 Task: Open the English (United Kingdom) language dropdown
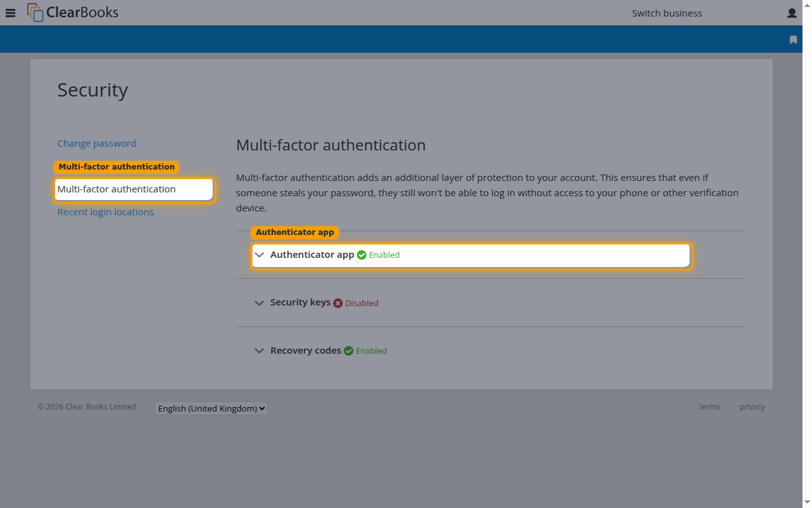pos(211,408)
